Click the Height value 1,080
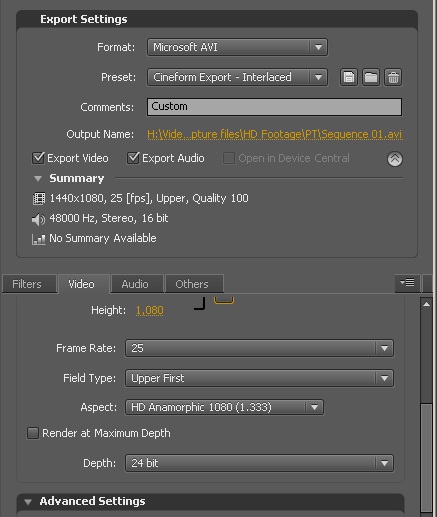This screenshot has width=437, height=517. point(150,310)
